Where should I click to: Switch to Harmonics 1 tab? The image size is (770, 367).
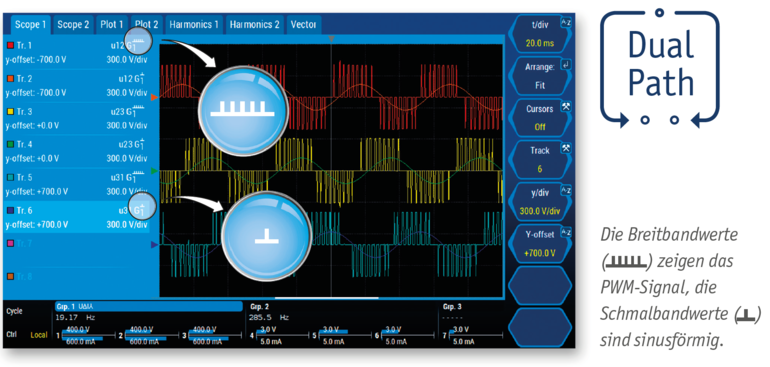(x=194, y=25)
